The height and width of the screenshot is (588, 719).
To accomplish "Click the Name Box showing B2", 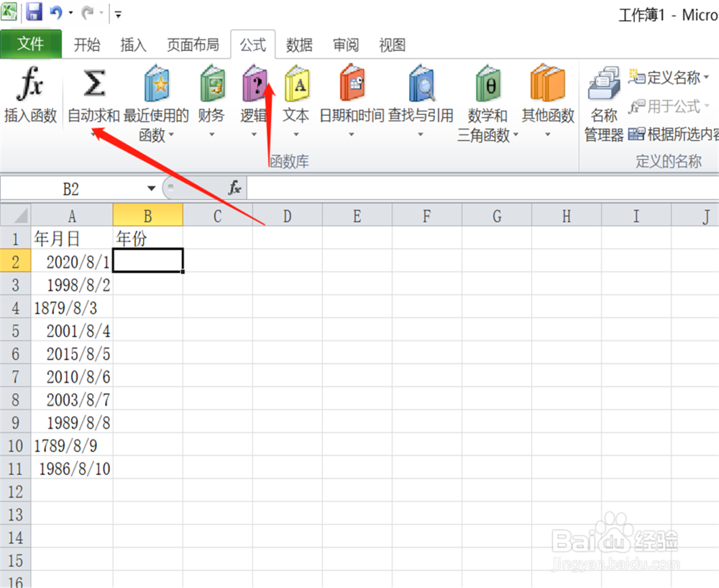I will point(73,188).
